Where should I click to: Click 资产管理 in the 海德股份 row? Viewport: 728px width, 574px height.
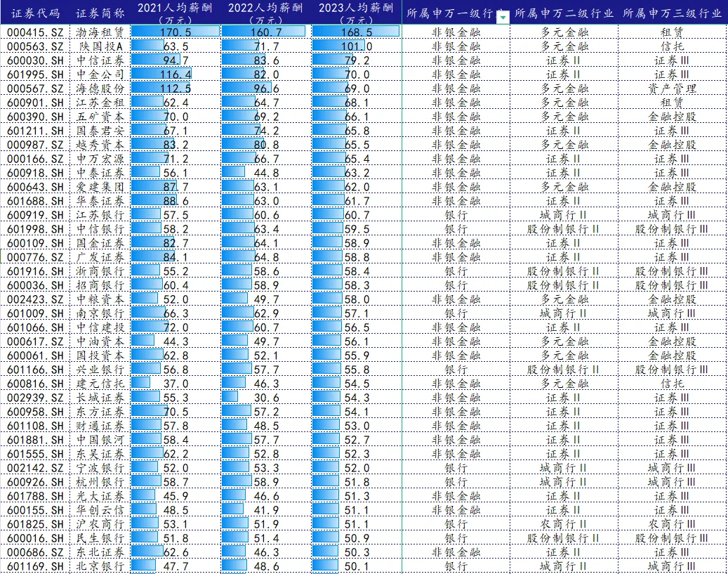pyautogui.click(x=673, y=89)
